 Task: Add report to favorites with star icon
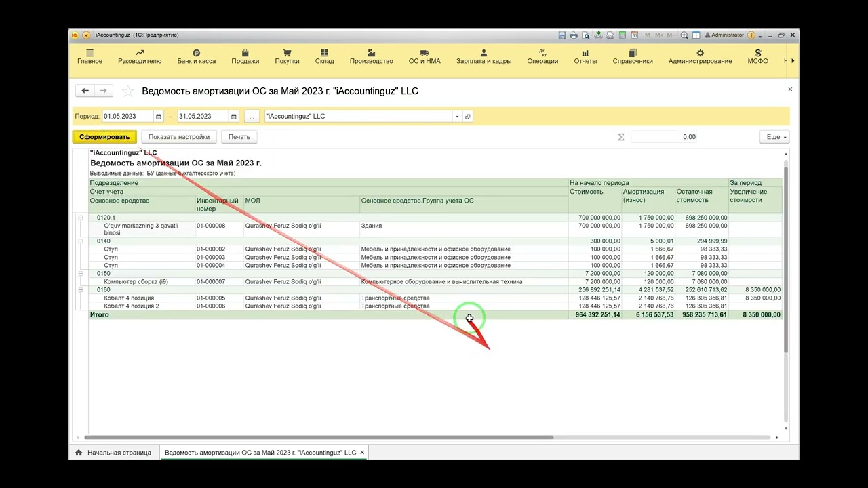point(127,91)
